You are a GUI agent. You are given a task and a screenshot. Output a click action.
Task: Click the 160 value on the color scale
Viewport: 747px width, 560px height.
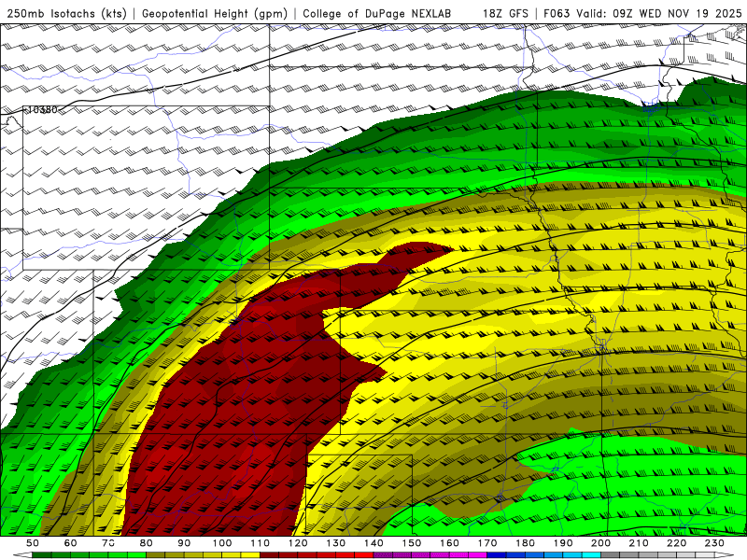(449, 543)
